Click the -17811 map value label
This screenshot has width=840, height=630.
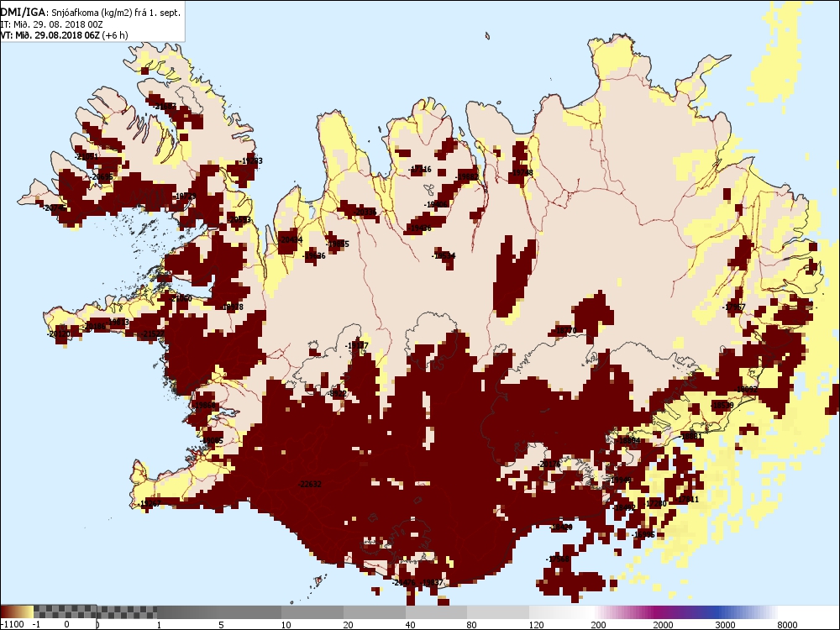[687, 499]
